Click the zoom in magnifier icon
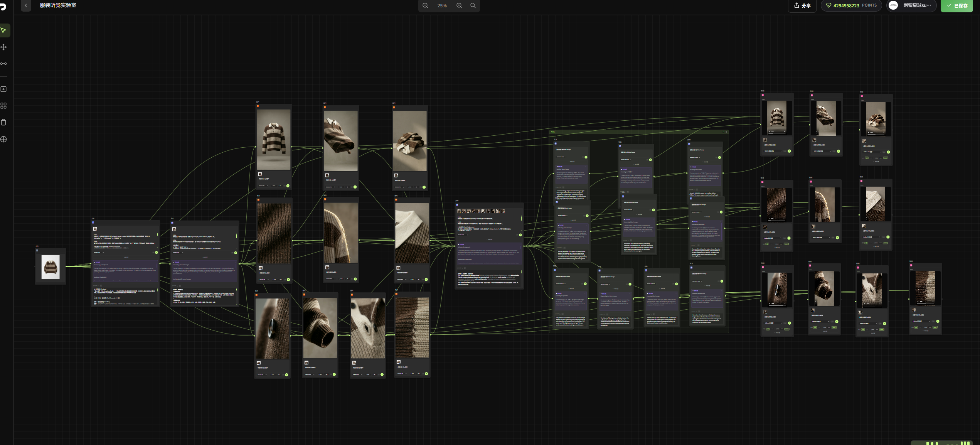Viewport: 980px width, 445px height. pyautogui.click(x=459, y=5)
